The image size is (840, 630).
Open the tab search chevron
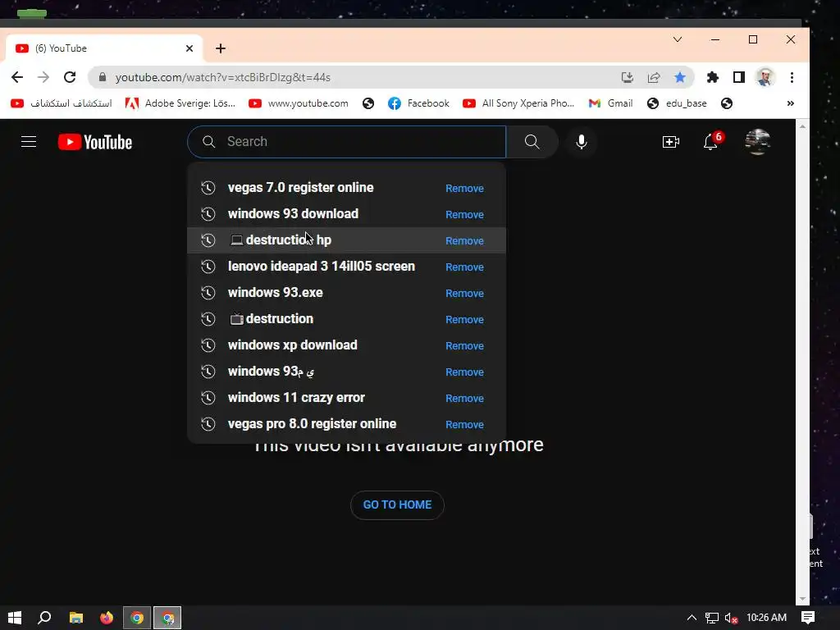click(678, 39)
